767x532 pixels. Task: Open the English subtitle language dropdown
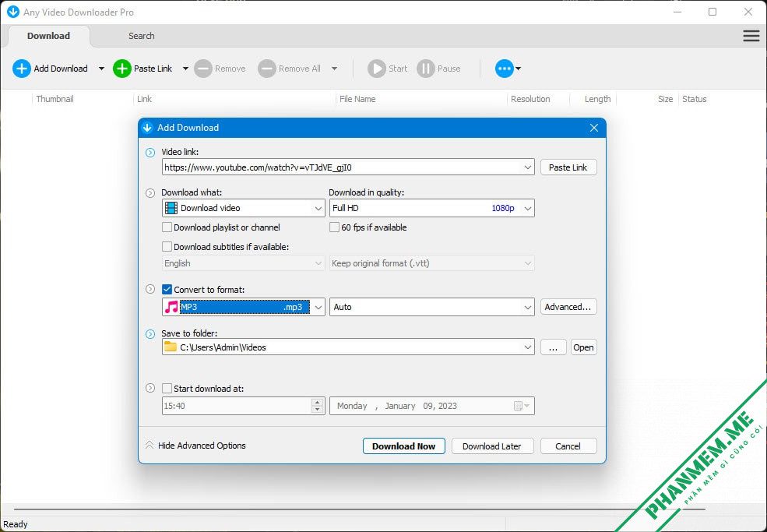coord(243,263)
